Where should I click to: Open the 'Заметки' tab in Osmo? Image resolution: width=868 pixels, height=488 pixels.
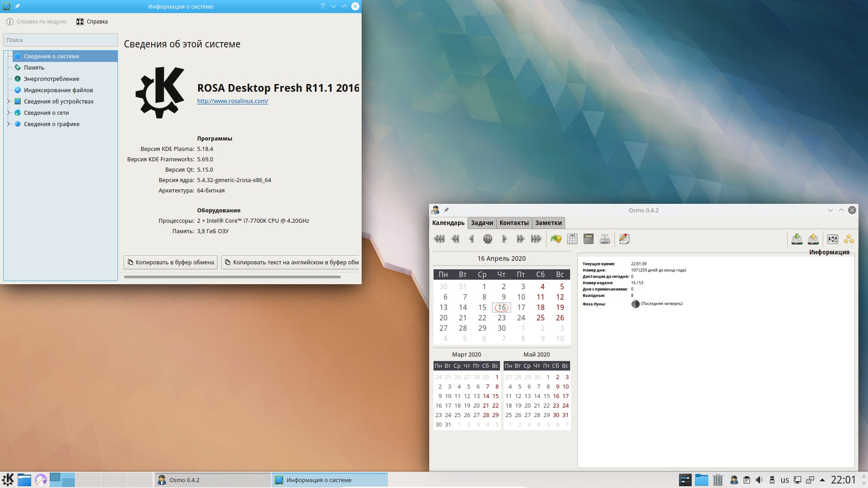(548, 223)
